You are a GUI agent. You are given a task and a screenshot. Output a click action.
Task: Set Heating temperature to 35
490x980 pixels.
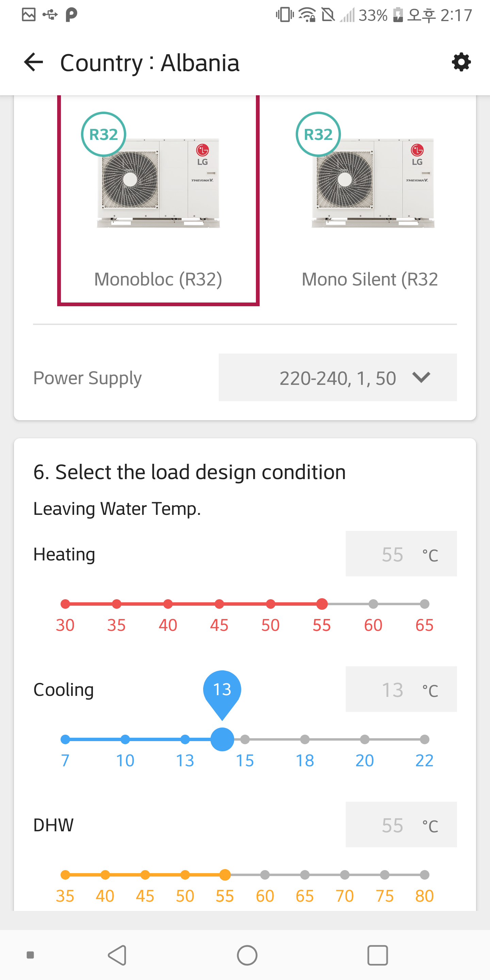click(117, 604)
